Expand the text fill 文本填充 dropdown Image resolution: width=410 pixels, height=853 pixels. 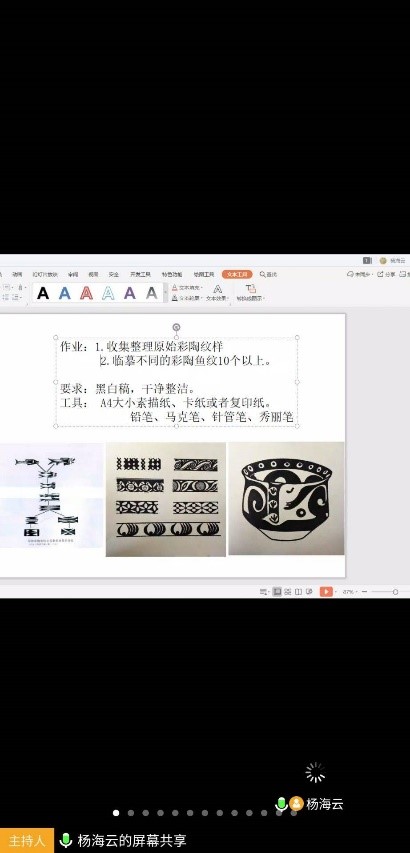(187, 288)
